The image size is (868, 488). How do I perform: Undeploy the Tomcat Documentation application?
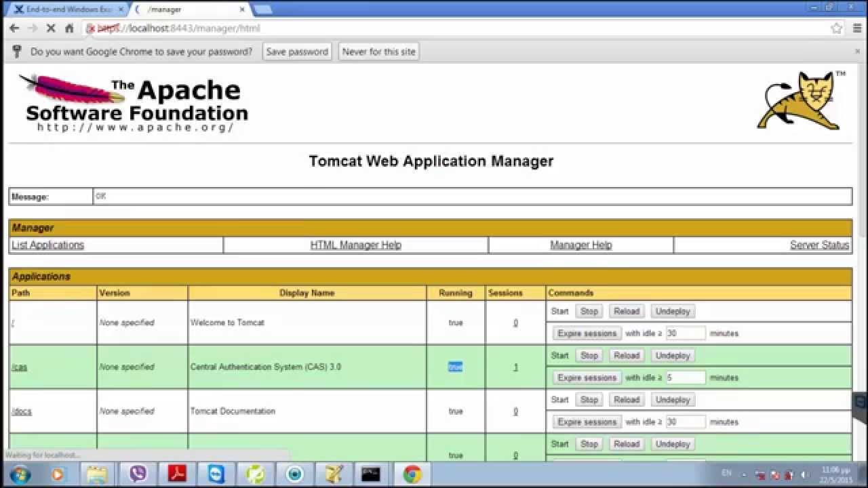(673, 400)
